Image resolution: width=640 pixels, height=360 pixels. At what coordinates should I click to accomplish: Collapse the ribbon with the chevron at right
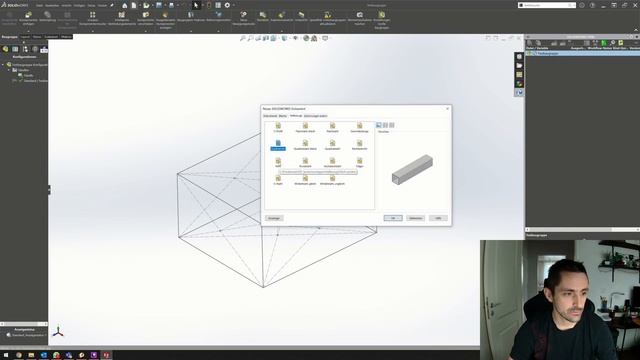point(636,30)
